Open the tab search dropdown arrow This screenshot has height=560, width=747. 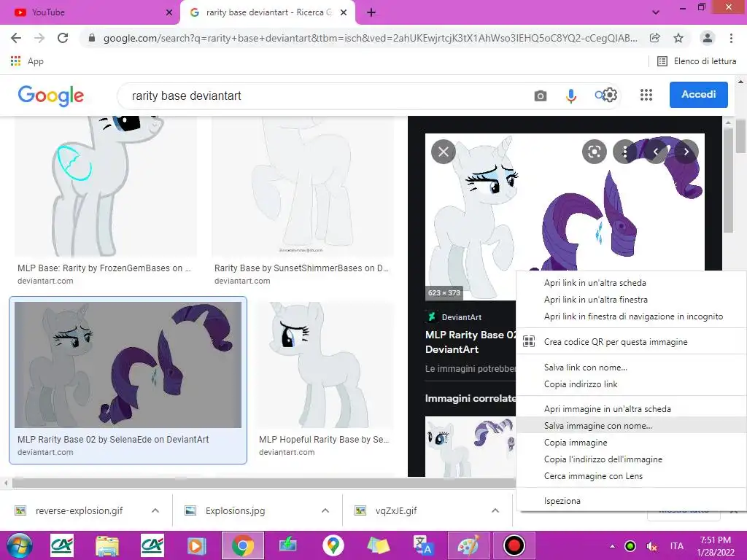click(x=656, y=12)
